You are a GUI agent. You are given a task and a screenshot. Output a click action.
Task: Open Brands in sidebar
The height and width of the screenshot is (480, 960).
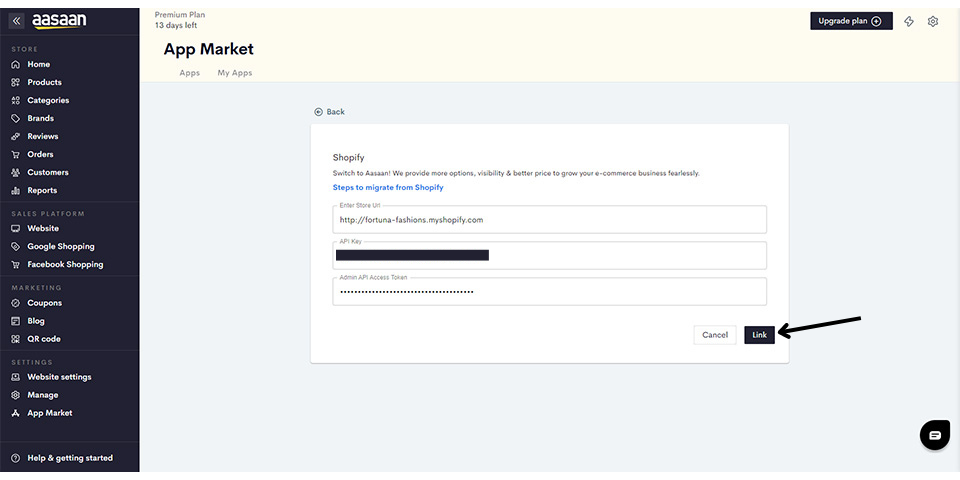point(40,118)
